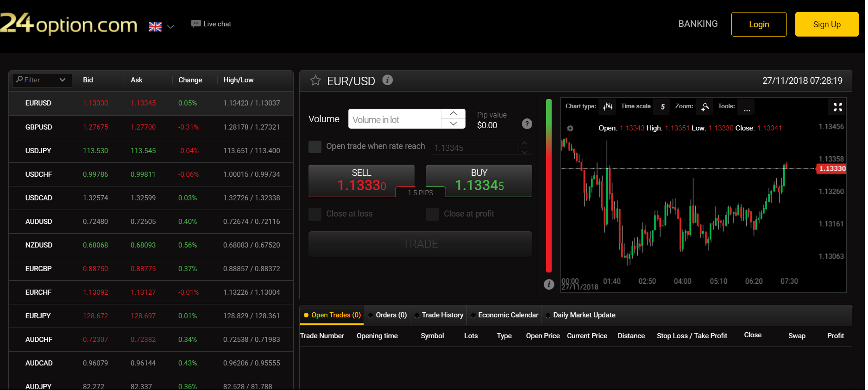Select AUDUSD in the asset list
Viewport: 868px width, 390px height.
tap(151, 222)
